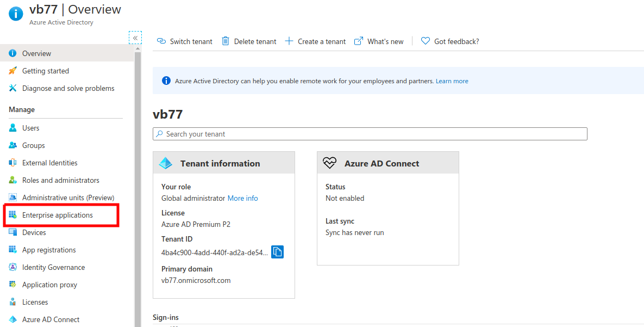
Task: Click the plus icon for Create a tenant
Action: [x=289, y=41]
